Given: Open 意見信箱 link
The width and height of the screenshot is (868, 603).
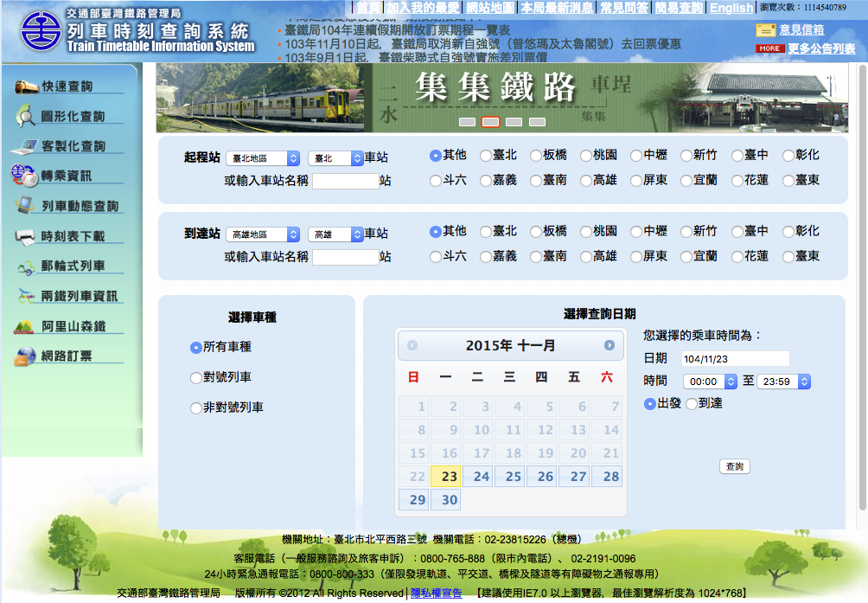Looking at the screenshot, I should pyautogui.click(x=801, y=30).
